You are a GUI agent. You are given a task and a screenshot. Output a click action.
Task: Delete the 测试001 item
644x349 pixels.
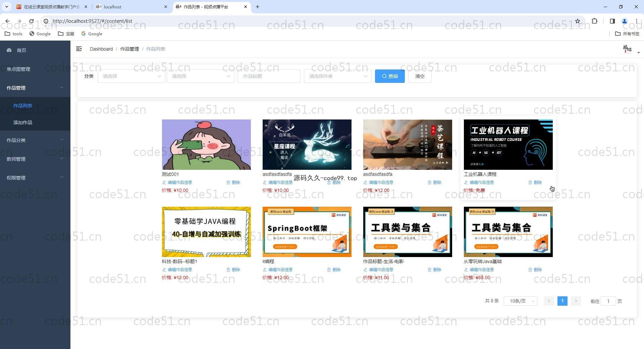233,183
